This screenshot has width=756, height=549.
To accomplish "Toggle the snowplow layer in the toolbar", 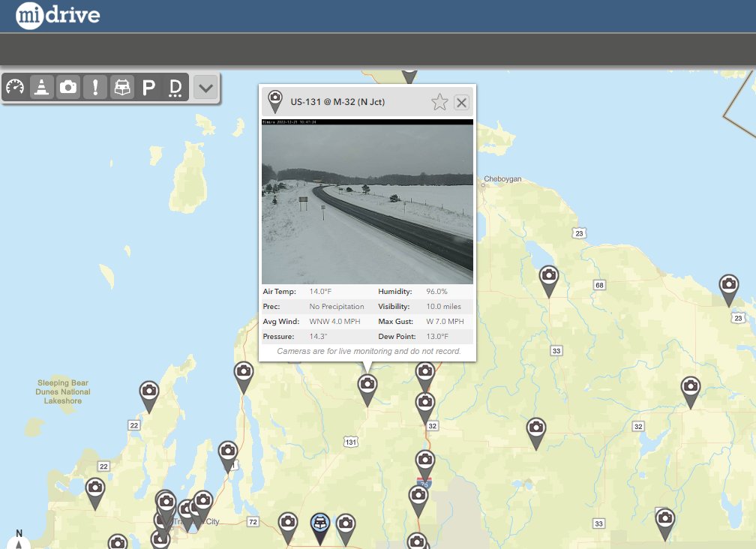I will (122, 87).
